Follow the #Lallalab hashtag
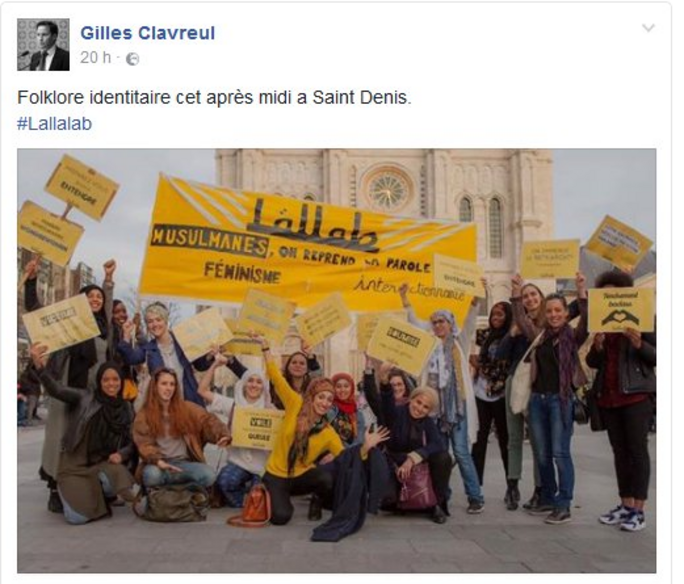Screen dimensions: 684x584 pos(55,124)
